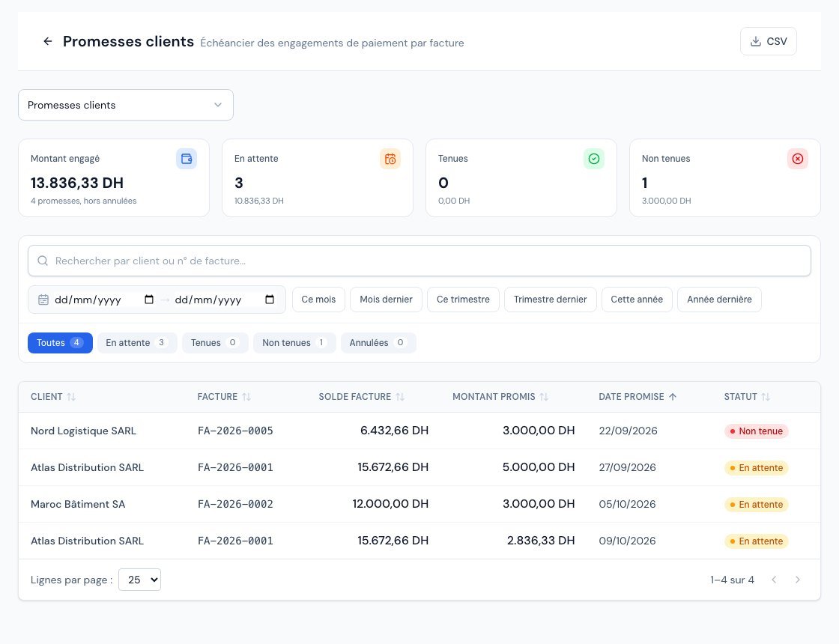Apply the Mois dernier date preset
Viewport: 839px width, 644px height.
point(386,300)
